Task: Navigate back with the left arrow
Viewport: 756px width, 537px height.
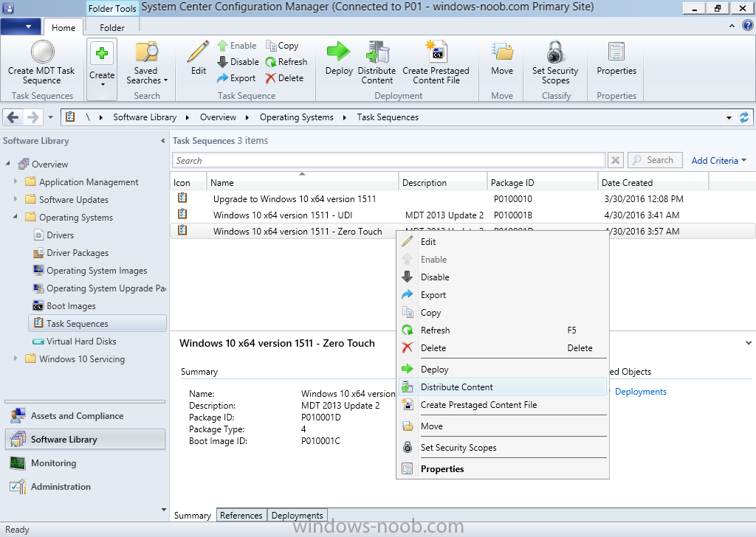Action: [x=13, y=117]
